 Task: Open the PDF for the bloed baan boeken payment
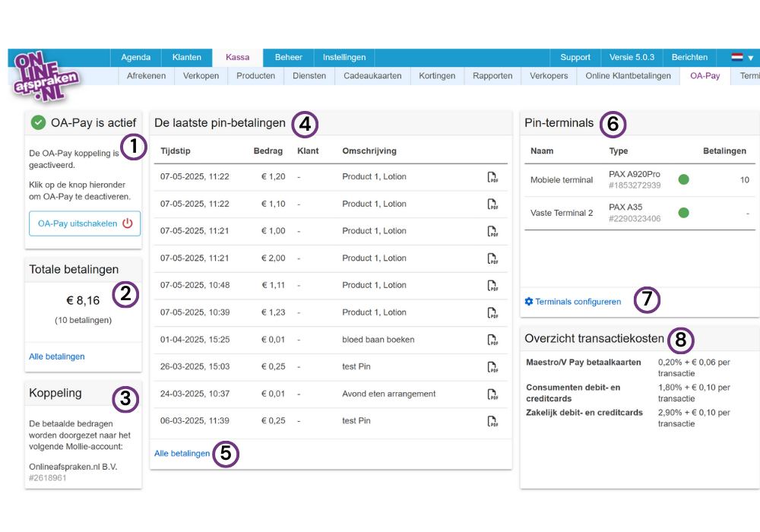(x=492, y=340)
